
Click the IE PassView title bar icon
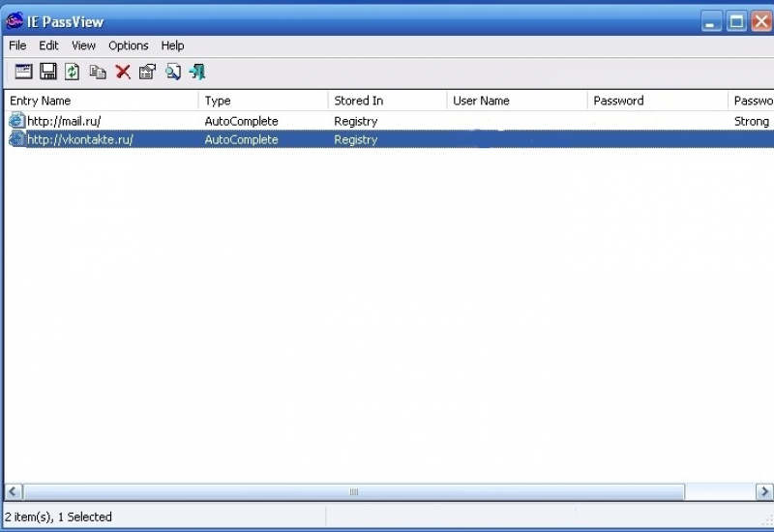pyautogui.click(x=15, y=21)
